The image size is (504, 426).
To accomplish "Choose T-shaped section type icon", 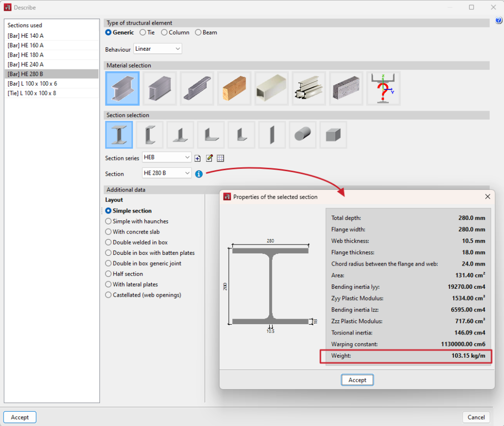I will tap(180, 135).
